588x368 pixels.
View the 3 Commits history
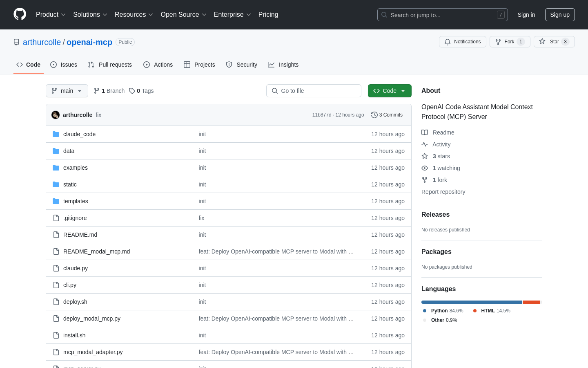pos(387,115)
